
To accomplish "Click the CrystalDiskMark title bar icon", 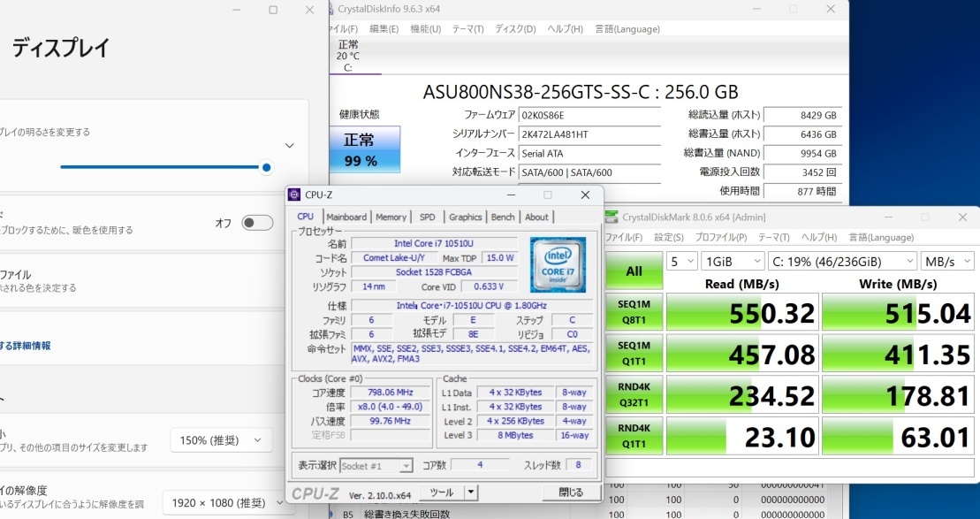I will tap(612, 217).
